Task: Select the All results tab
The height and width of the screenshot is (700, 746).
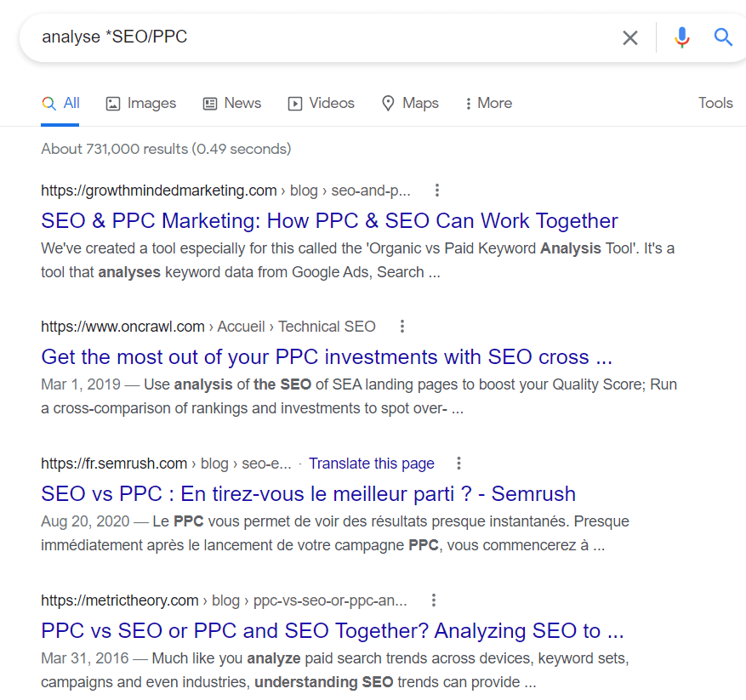Action: pos(60,104)
